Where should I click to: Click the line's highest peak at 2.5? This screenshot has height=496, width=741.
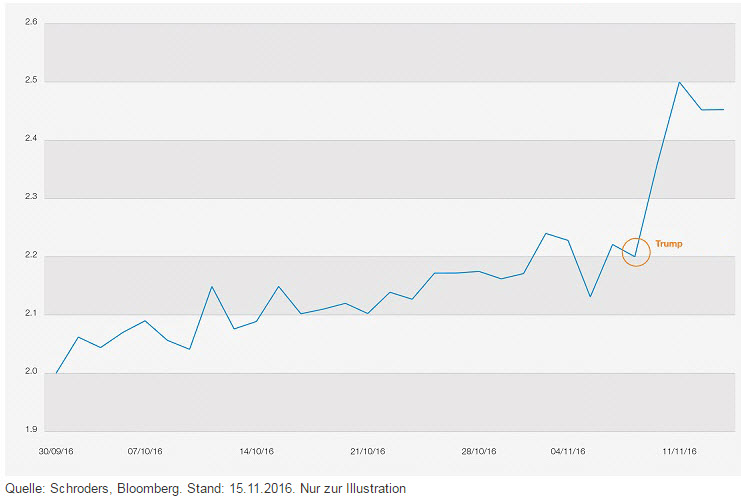point(679,82)
